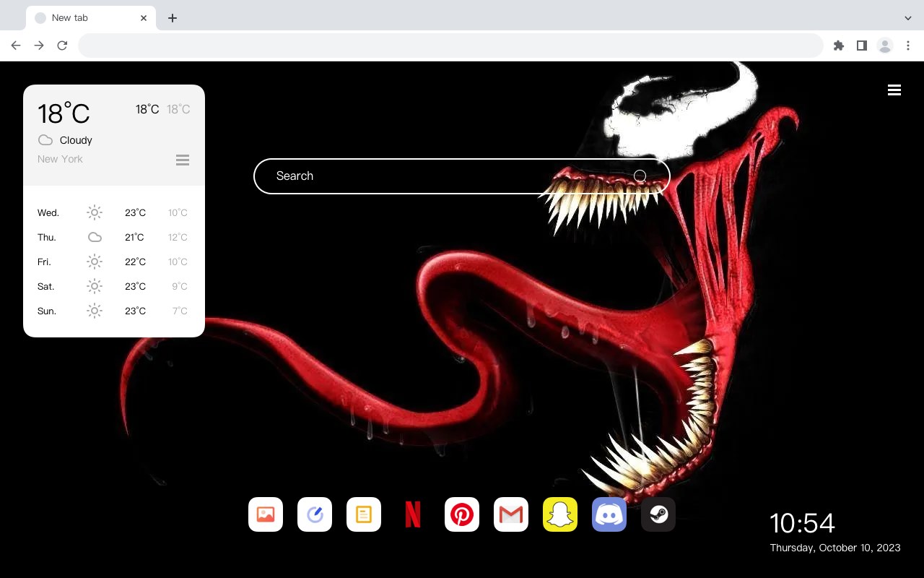Select the New tab tab
The width and height of the screenshot is (924, 578).
tap(90, 18)
